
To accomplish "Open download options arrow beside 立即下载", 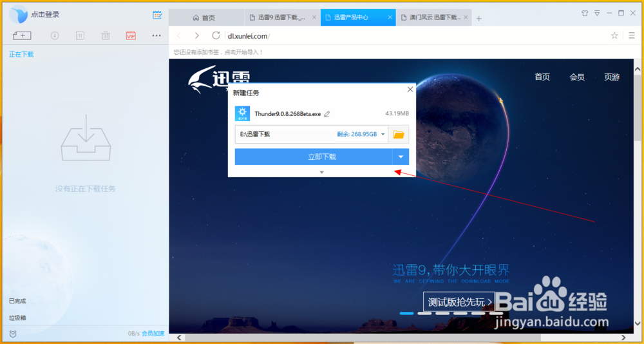I will (x=401, y=157).
